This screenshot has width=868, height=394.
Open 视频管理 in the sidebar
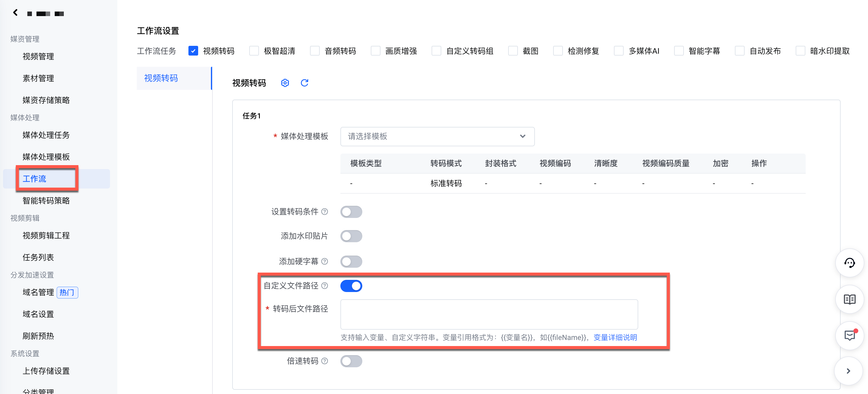pos(38,56)
